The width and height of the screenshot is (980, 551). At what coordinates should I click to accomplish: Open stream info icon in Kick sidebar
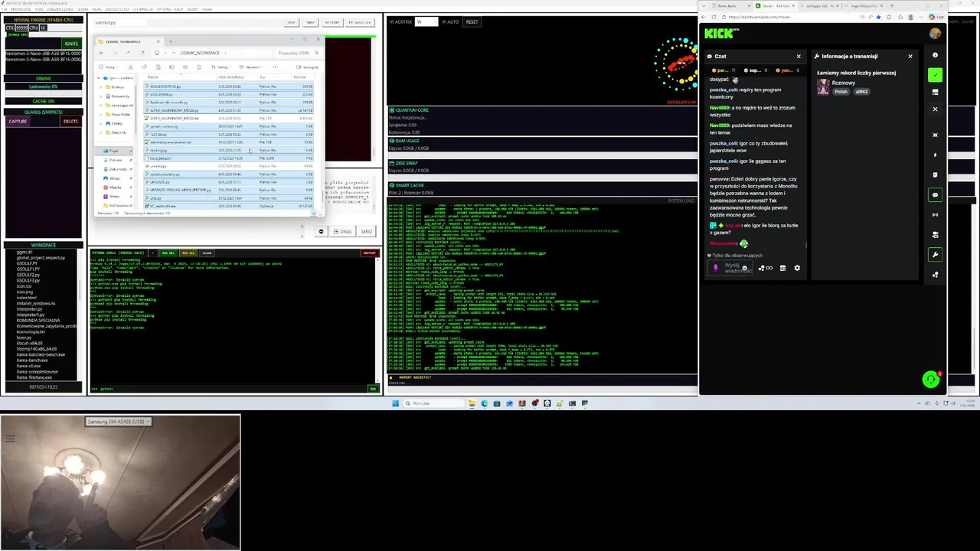pos(935,55)
